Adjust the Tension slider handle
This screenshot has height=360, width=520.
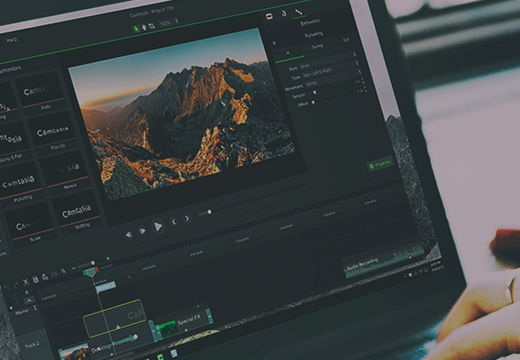(314, 93)
